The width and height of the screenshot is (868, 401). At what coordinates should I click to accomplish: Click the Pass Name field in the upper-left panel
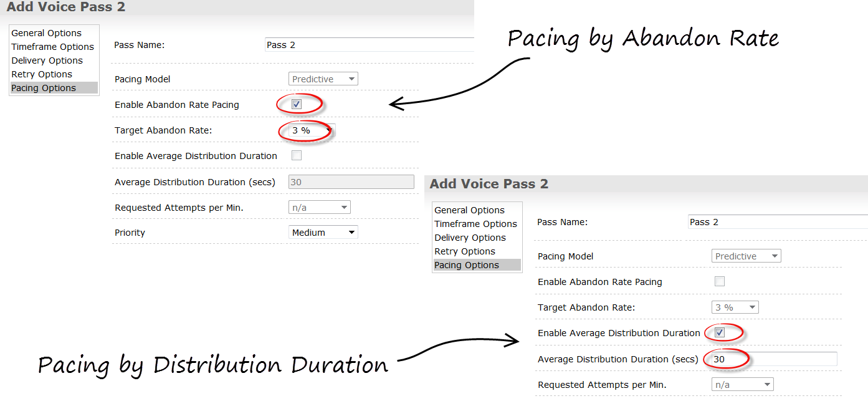(370, 45)
